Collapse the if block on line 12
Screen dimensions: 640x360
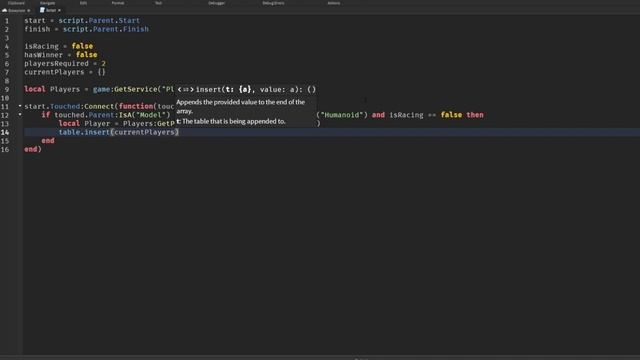(20, 115)
